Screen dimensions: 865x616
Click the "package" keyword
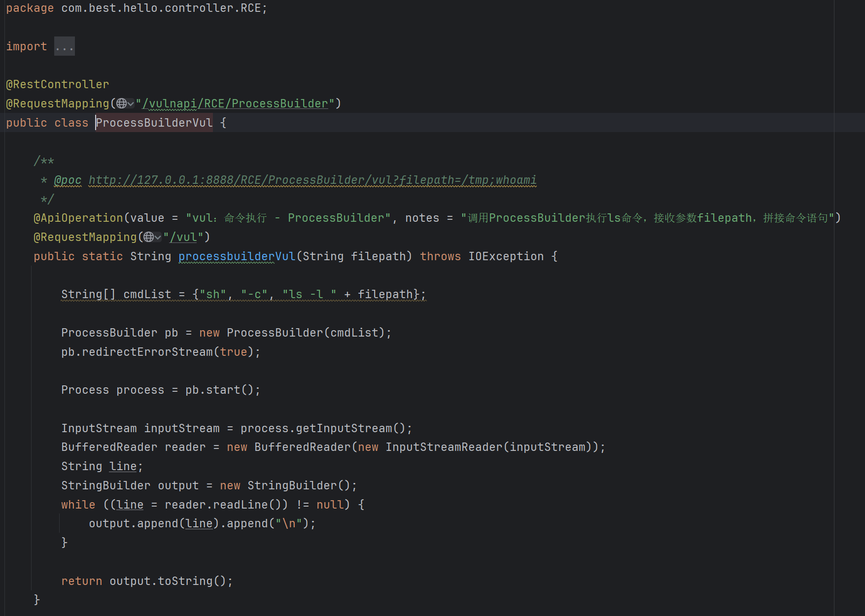30,8
